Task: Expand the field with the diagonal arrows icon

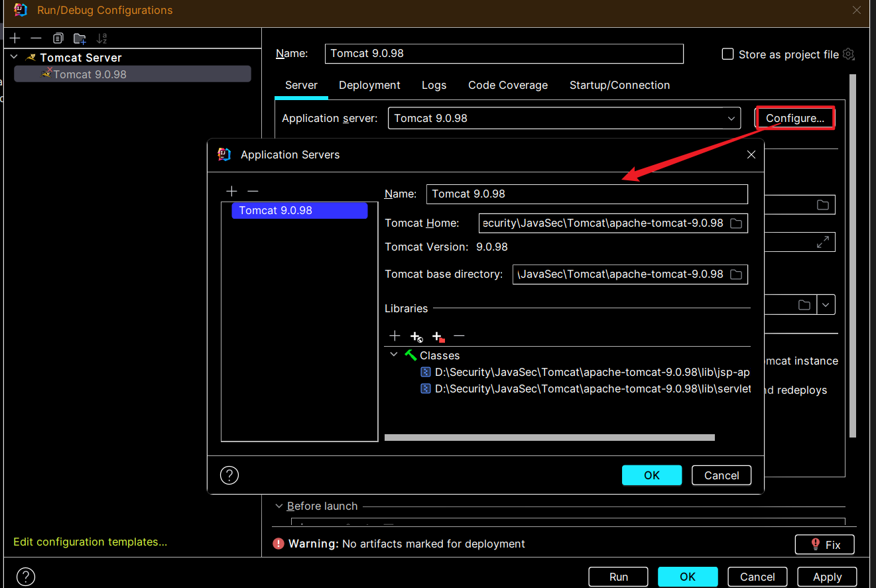Action: [x=823, y=242]
